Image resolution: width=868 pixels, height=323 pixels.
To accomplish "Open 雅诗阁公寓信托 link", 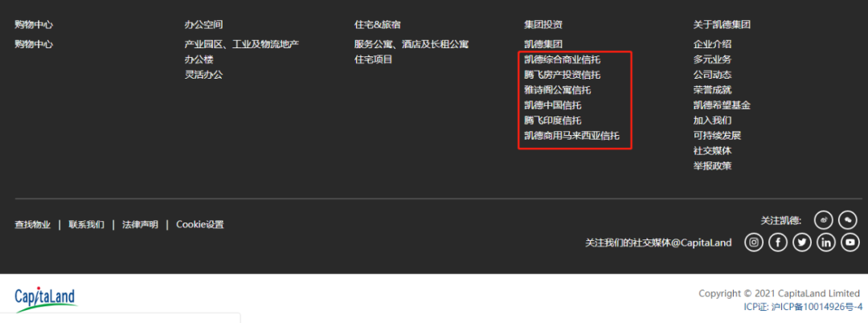I will click(558, 90).
